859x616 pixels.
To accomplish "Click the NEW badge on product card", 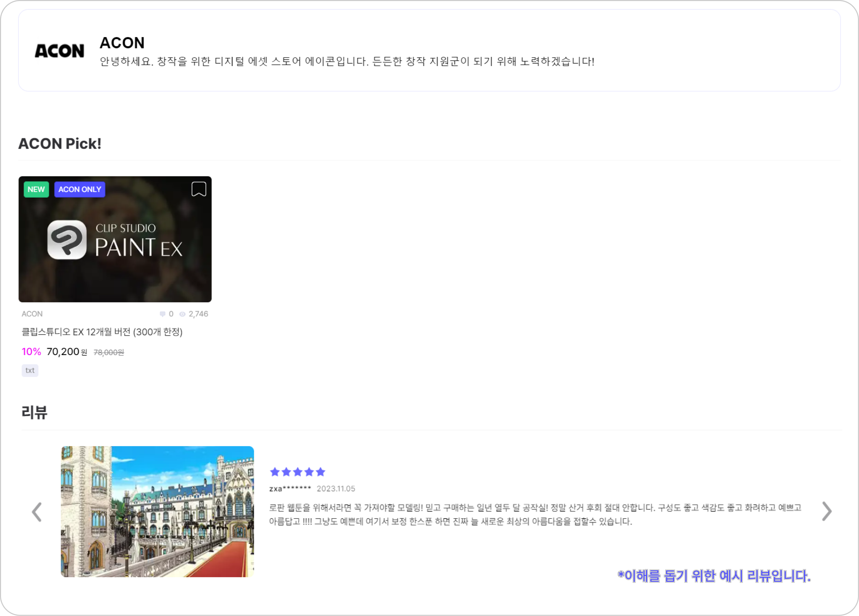I will click(x=37, y=189).
